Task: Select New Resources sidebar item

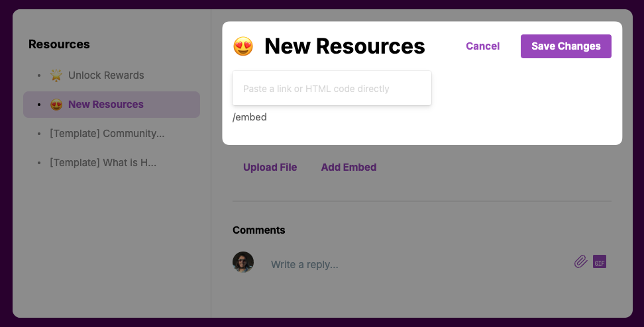Action: point(112,105)
